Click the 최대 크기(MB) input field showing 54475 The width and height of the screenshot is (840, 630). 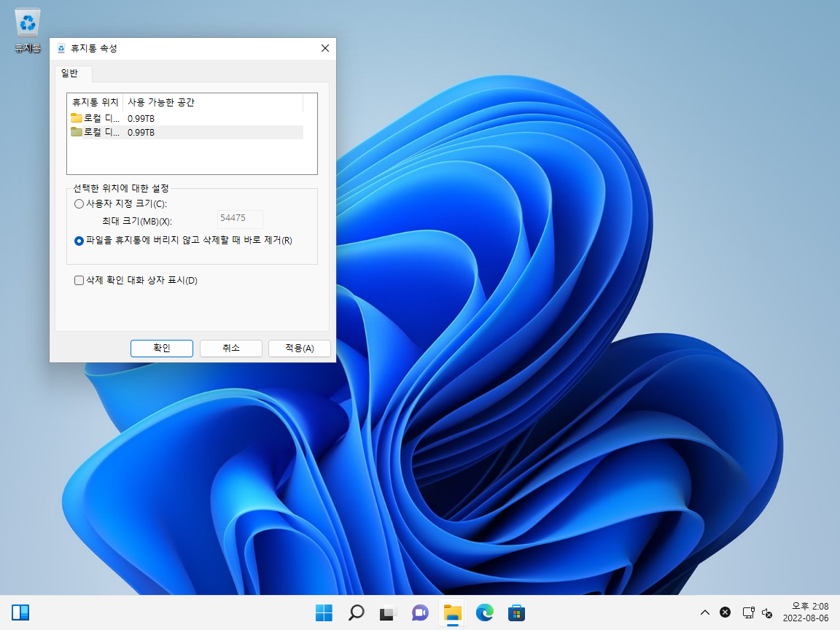click(x=240, y=219)
